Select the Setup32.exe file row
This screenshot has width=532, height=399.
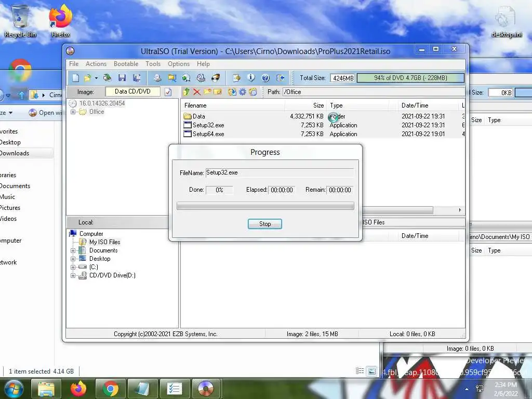tap(323, 125)
